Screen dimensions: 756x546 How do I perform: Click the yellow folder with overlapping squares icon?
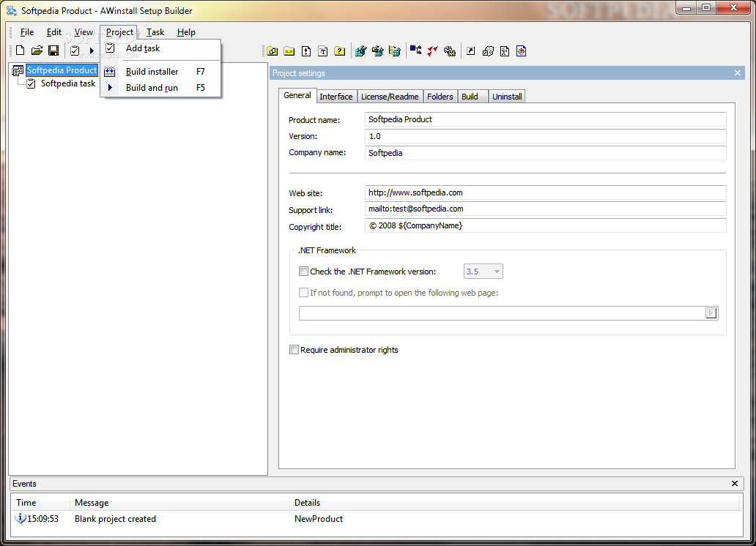tap(273, 51)
